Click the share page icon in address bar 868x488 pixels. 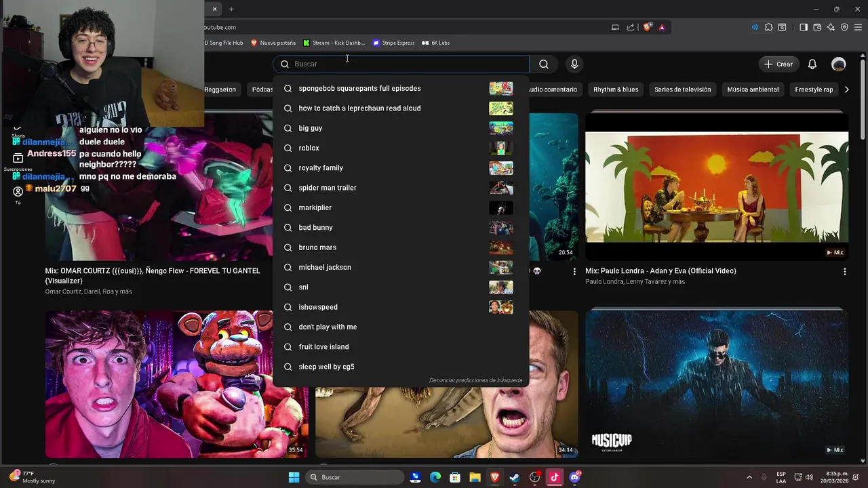tap(631, 27)
